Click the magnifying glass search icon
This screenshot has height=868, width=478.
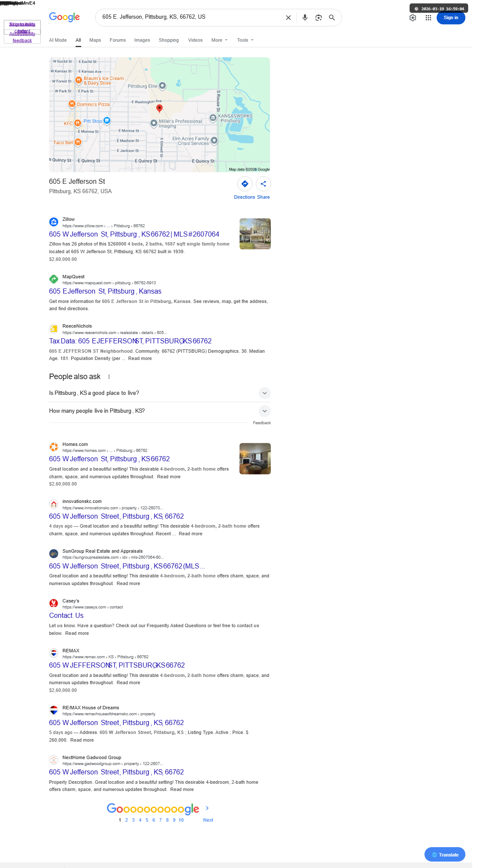pyautogui.click(x=332, y=17)
